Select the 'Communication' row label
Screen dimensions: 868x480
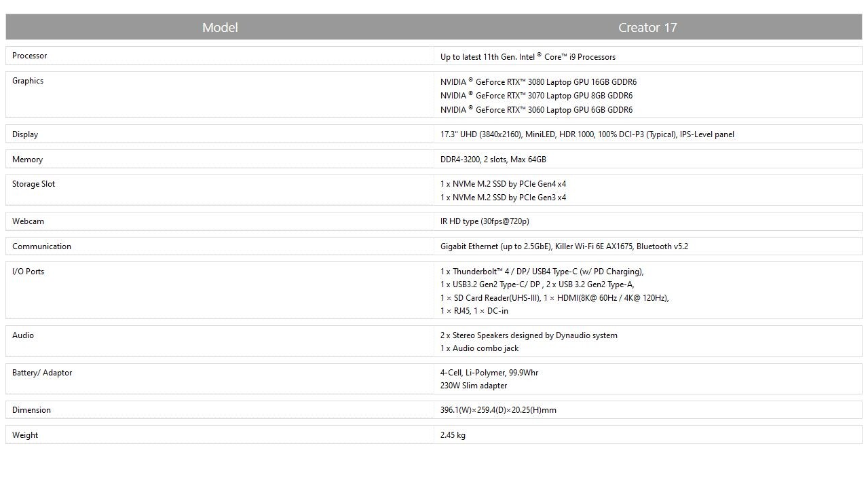(41, 246)
